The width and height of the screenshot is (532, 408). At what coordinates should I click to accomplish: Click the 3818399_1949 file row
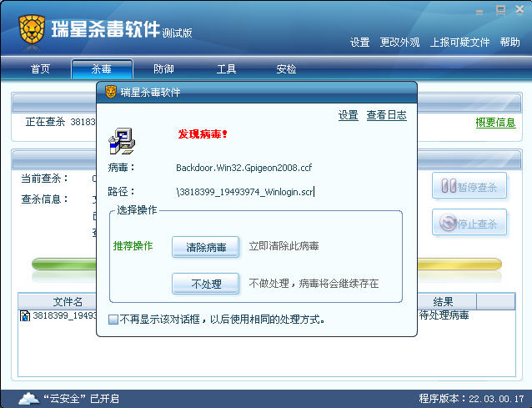point(58,315)
